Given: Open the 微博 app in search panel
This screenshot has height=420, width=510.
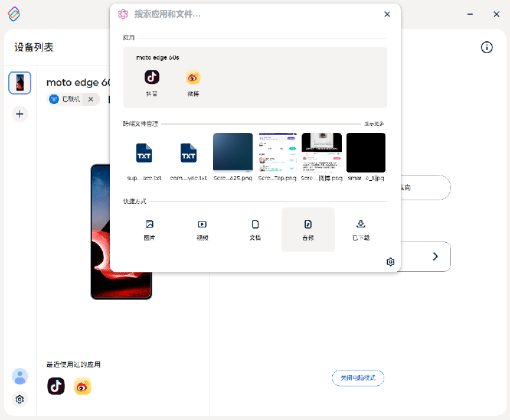Looking at the screenshot, I should 193,83.
